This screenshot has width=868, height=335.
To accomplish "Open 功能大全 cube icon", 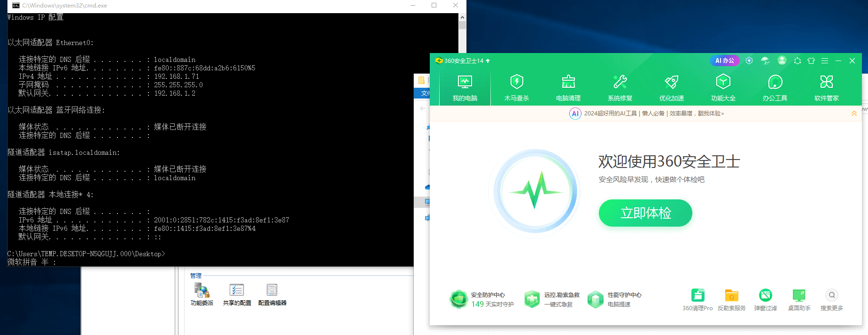I will pyautogui.click(x=723, y=87).
